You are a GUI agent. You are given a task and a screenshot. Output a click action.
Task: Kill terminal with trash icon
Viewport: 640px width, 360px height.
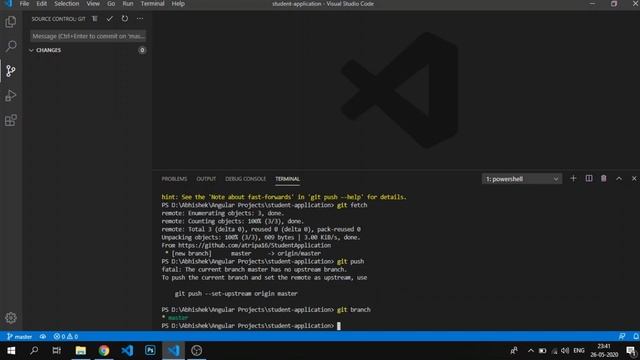(604, 178)
